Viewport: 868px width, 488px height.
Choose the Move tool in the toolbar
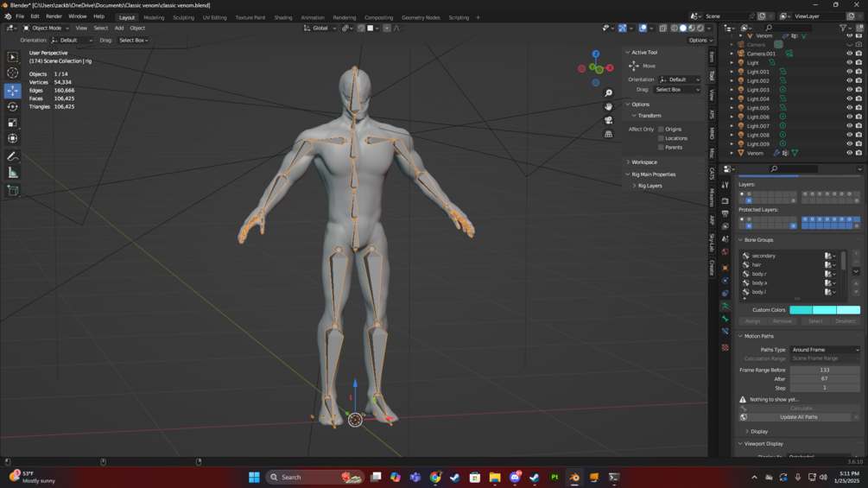point(12,90)
